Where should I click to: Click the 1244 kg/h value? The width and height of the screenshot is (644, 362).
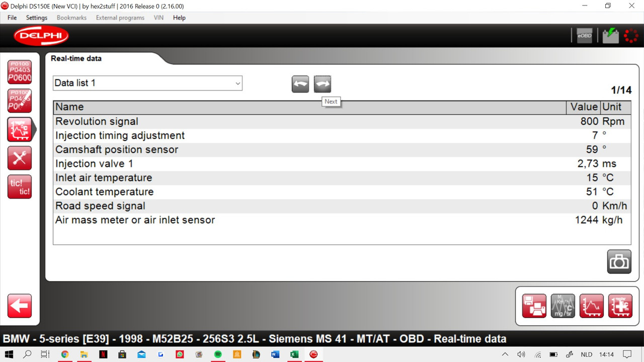coord(599,220)
